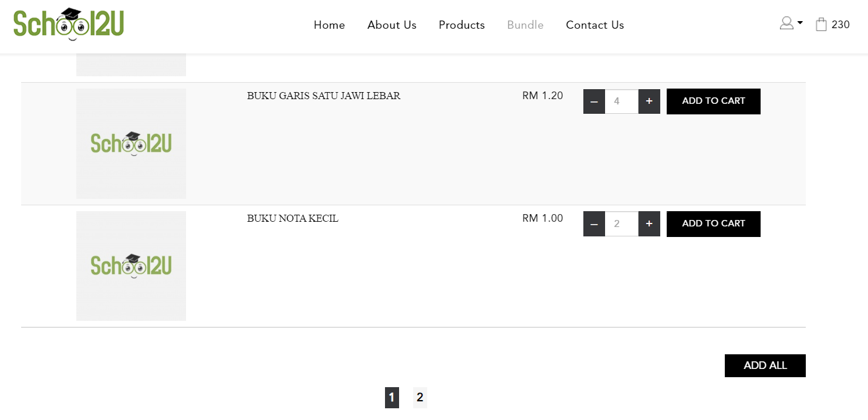This screenshot has width=868, height=420.
Task: Go to page 2 of results
Action: pos(420,398)
